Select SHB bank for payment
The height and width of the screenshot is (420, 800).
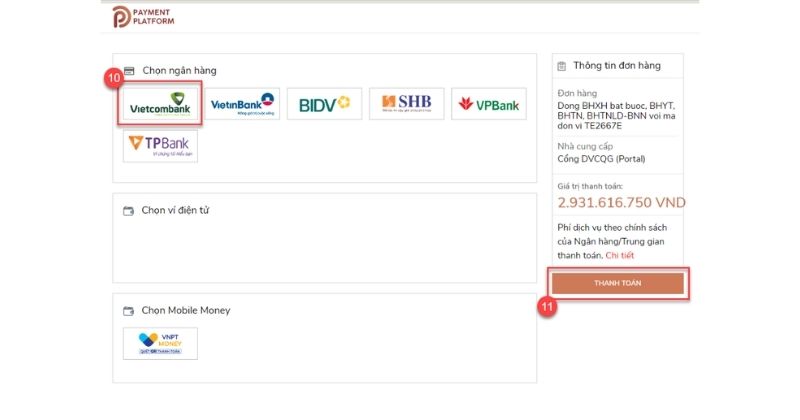coord(407,104)
